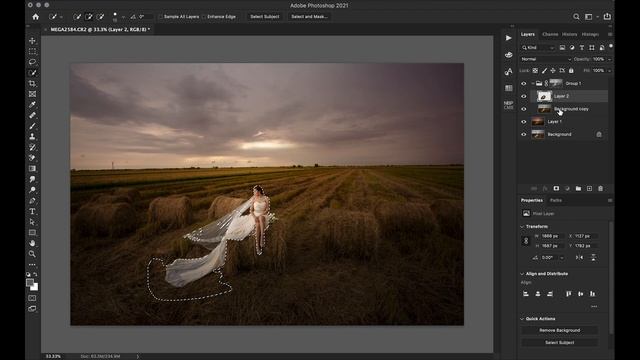Open the Kind filter dropdown
This screenshot has width=640, height=360.
click(x=538, y=48)
